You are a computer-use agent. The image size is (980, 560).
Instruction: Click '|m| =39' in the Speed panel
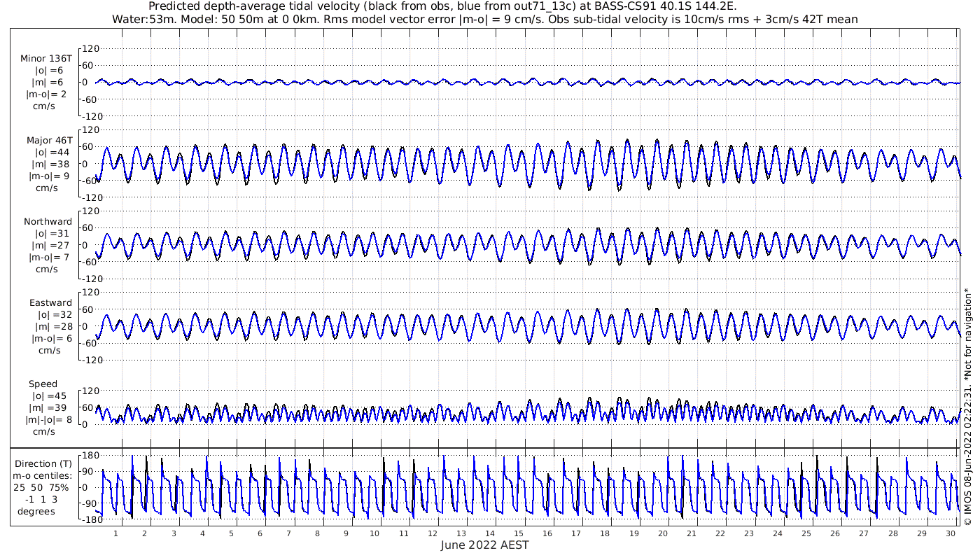[x=49, y=408]
